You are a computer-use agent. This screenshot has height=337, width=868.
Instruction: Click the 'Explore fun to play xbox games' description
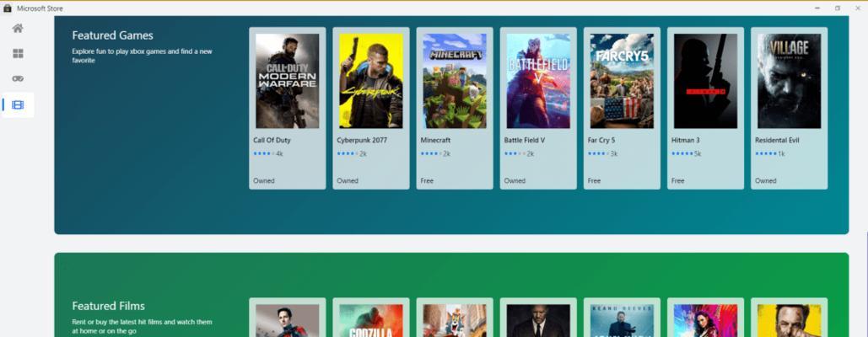[143, 56]
